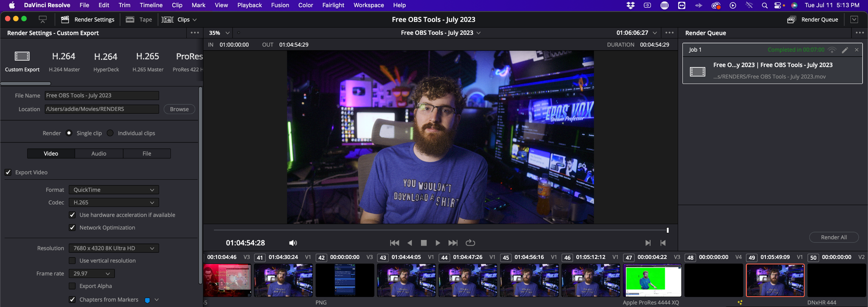Viewport: 868px width, 307px height.
Task: Open the Fairlight menu
Action: coord(333,5)
